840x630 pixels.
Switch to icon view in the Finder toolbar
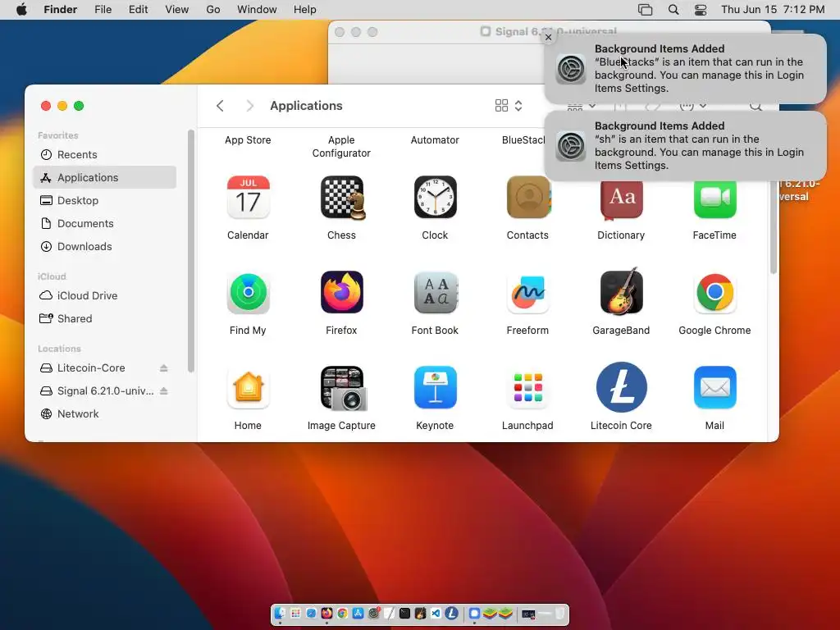(501, 106)
